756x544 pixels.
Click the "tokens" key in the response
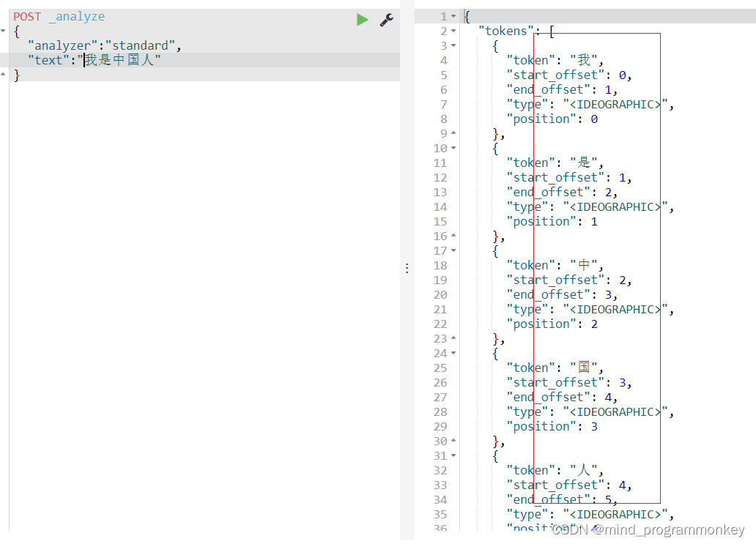[x=506, y=31]
